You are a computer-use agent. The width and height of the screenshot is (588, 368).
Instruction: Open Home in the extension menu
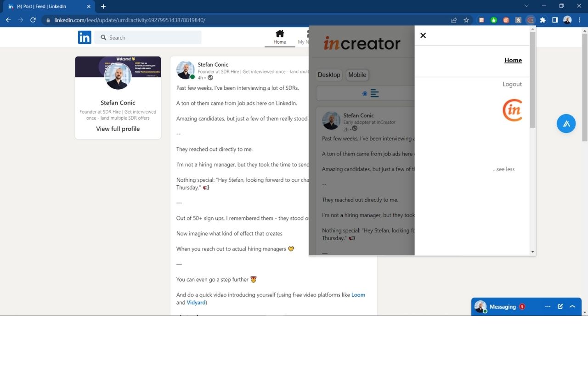513,60
